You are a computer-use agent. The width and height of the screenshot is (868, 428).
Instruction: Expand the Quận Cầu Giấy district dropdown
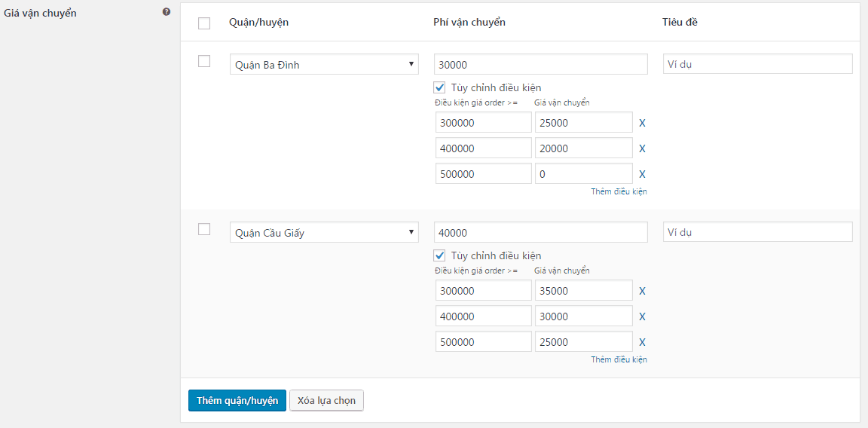point(323,233)
